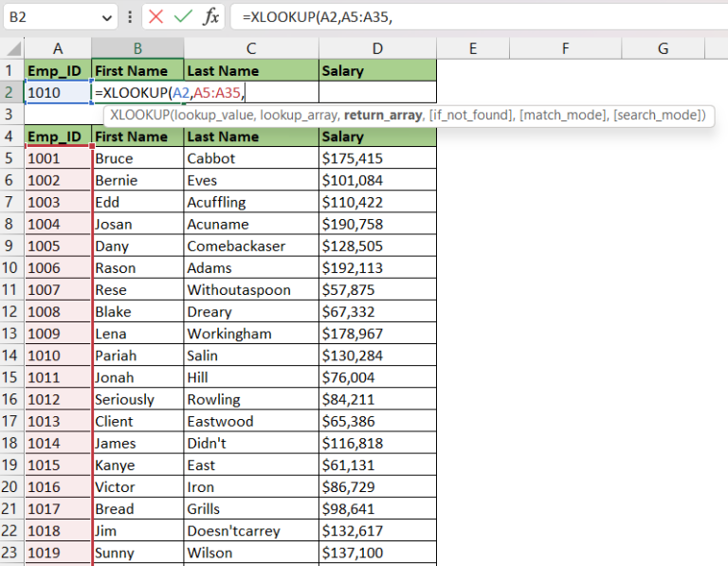This screenshot has height=566, width=728.
Task: Select the cell containing Bernie
Action: (137, 180)
